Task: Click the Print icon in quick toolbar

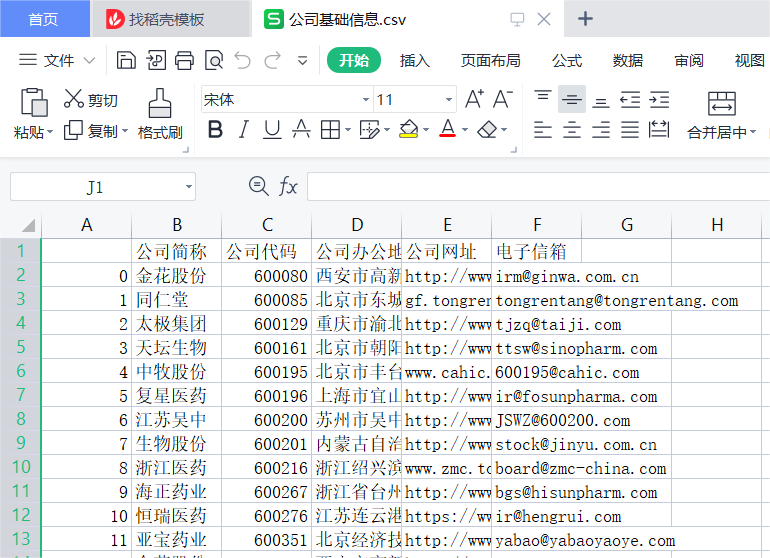Action: 185,60
